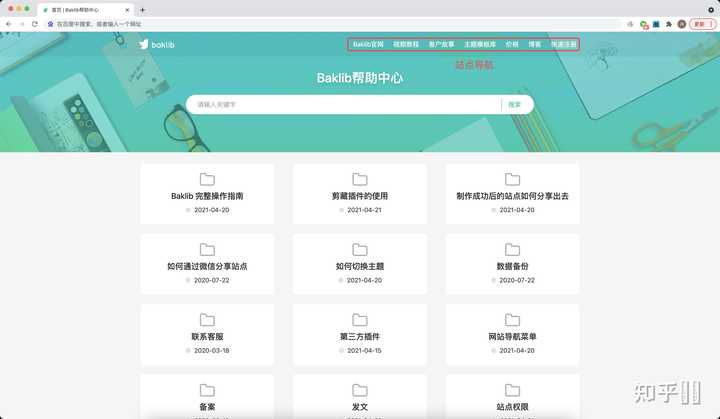Open the 第三方插件 title link

360,337
